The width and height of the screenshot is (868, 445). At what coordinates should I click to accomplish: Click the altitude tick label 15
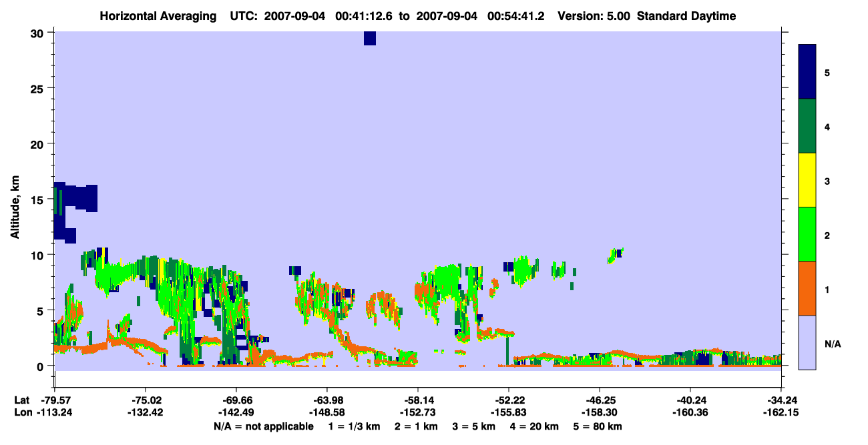pos(39,199)
